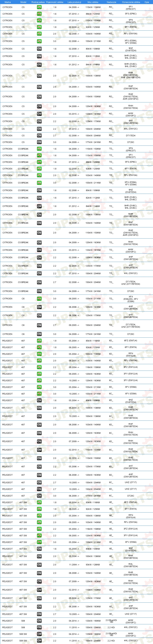
Task: Click diesel icon in C5 RD_ AHW (DW10FC) row
Action: pos(39,114)
